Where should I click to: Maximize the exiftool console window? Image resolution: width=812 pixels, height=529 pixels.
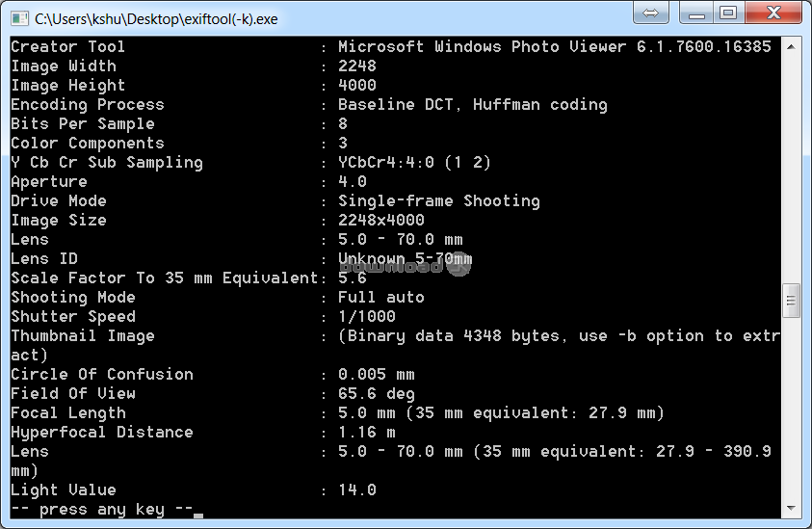point(728,13)
